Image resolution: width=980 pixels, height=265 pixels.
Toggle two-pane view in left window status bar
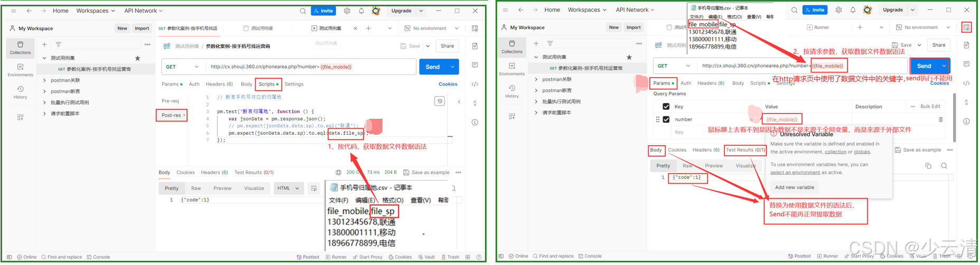(x=468, y=257)
